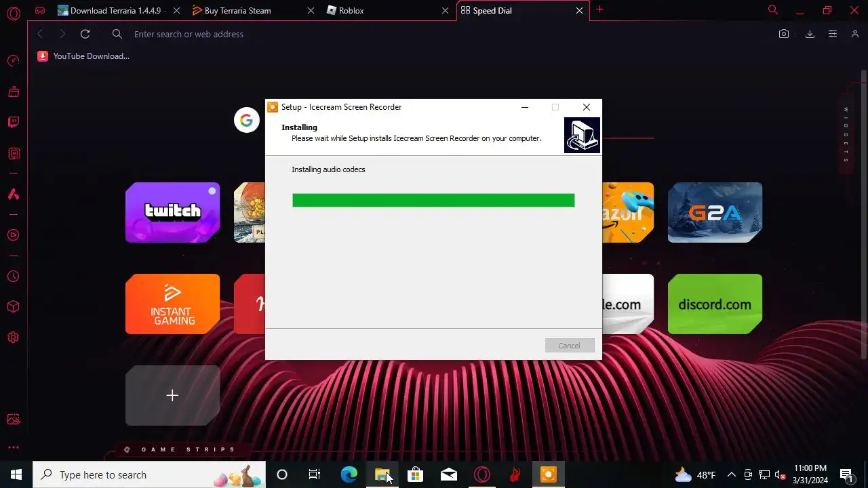Screen dimensions: 868x488
Task: Open the Instant Gaming speed dial tile
Action: point(172,304)
